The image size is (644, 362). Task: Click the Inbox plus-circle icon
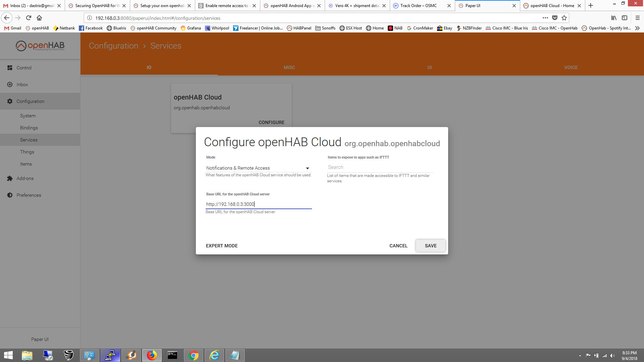click(x=10, y=84)
